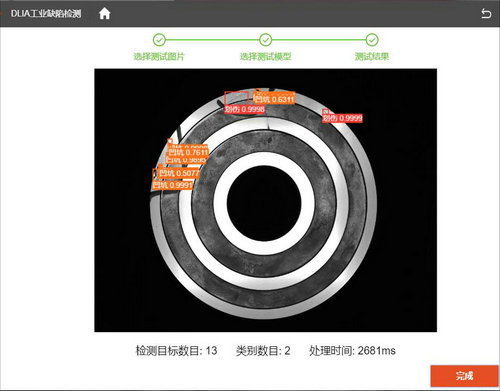Select the 选择测试图片 step label

pos(159,56)
